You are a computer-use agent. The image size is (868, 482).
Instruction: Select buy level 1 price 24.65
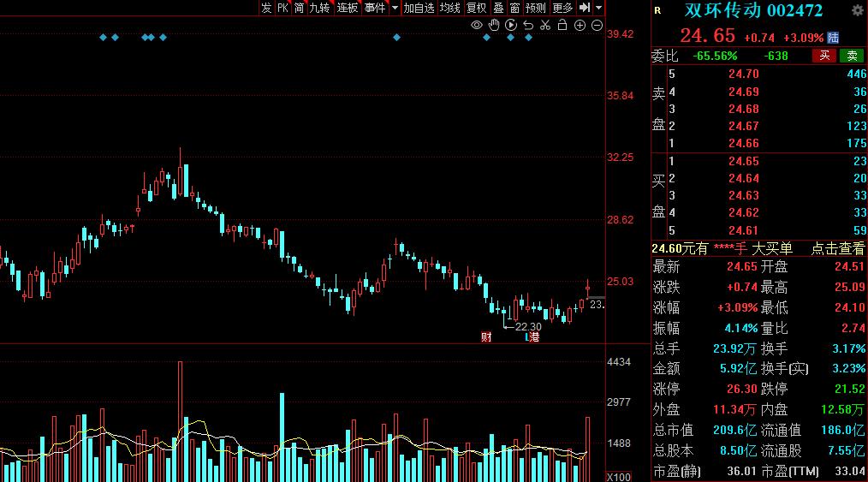pyautogui.click(x=743, y=162)
